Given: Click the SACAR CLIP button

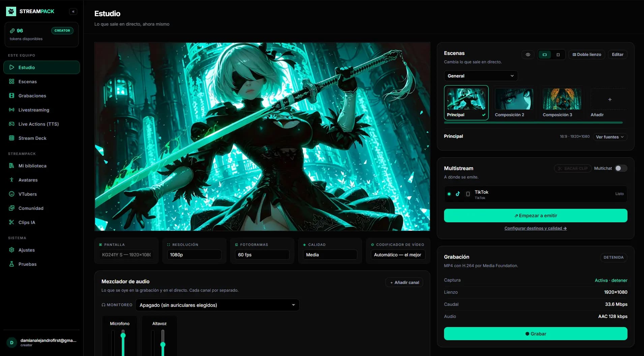Looking at the screenshot, I should [x=573, y=168].
